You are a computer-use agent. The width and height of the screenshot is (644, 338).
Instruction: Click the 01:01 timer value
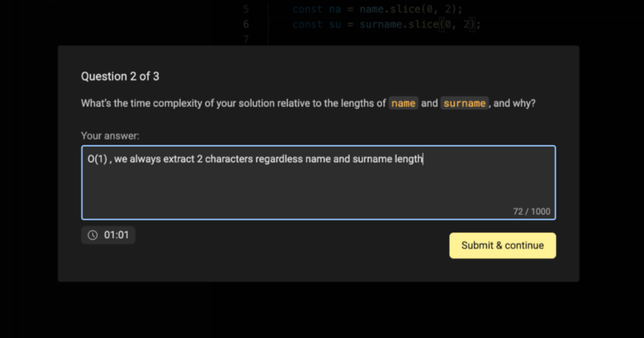click(116, 235)
